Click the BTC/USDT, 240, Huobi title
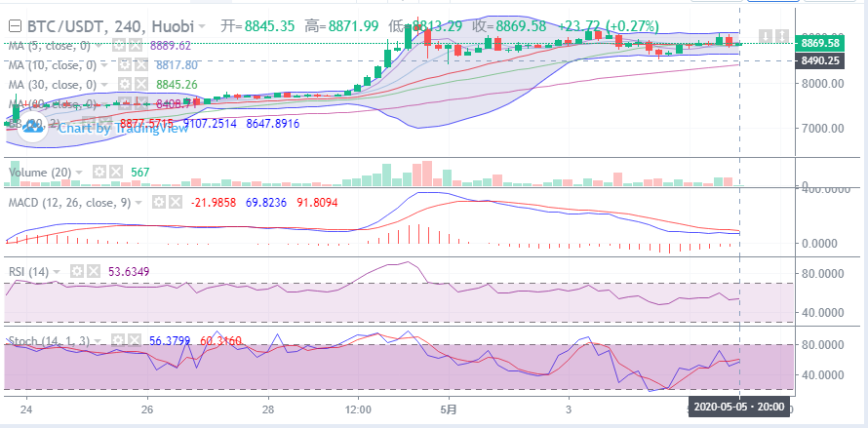868x428 pixels. 110,26
